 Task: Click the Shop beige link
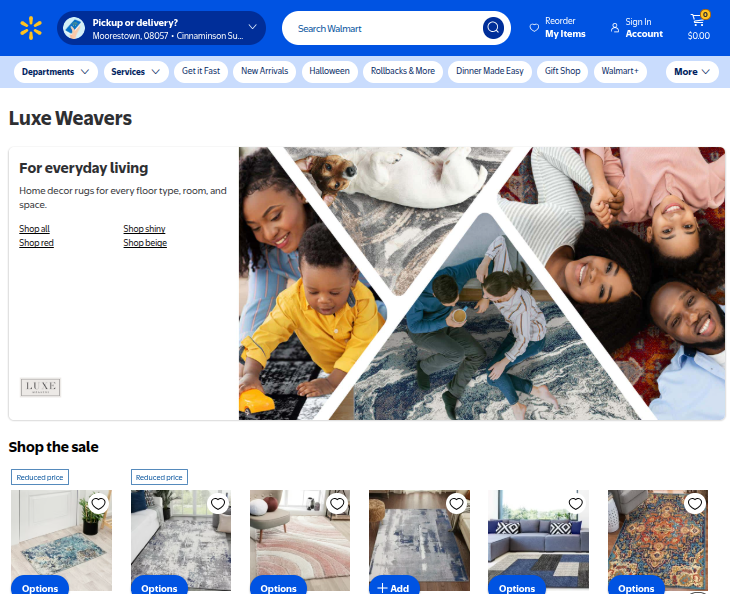point(145,243)
